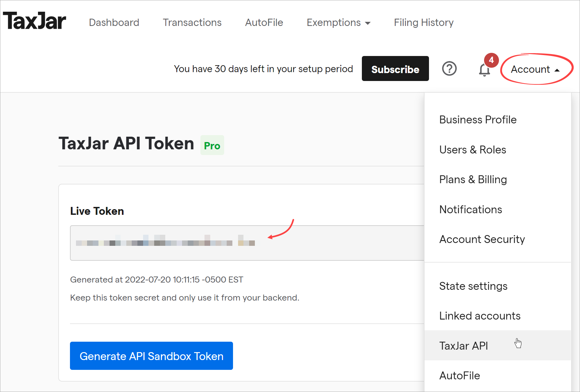580x392 pixels.
Task: Open the notifications bell icon
Action: point(484,70)
